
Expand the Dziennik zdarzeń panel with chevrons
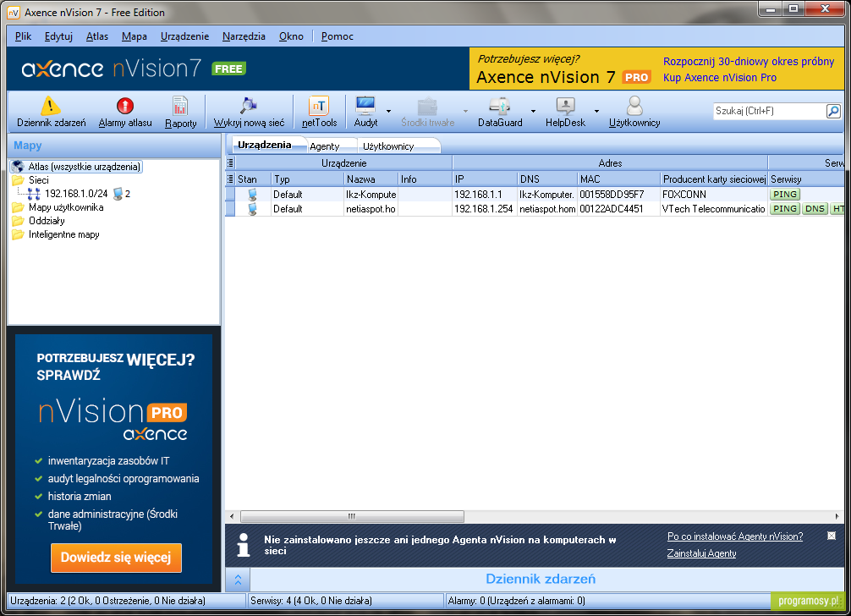pyautogui.click(x=238, y=580)
